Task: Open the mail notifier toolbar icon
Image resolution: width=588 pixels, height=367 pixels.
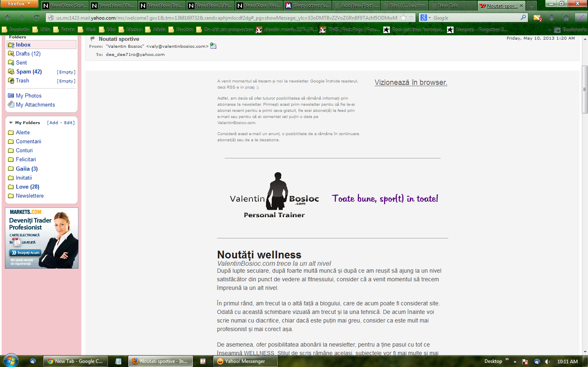Action: click(538, 18)
